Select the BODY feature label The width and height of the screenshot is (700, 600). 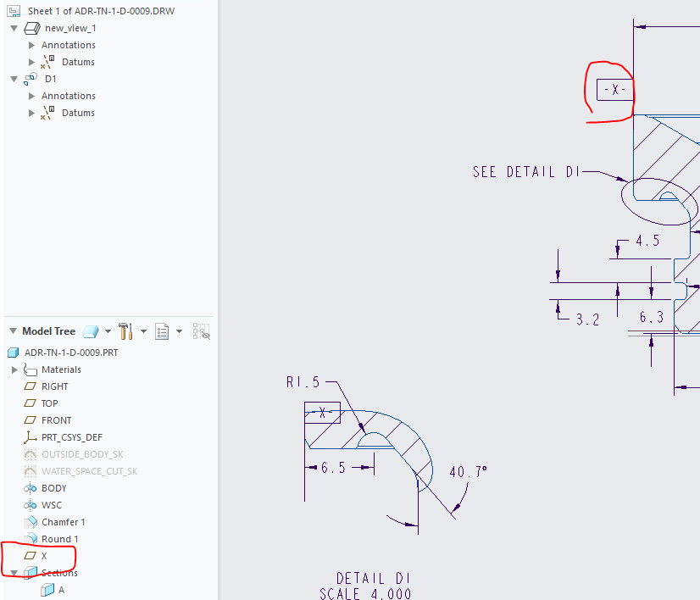pyautogui.click(x=54, y=488)
